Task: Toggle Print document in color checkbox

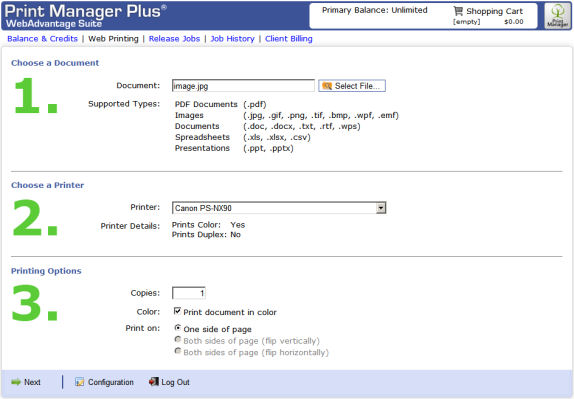Action: point(177,311)
